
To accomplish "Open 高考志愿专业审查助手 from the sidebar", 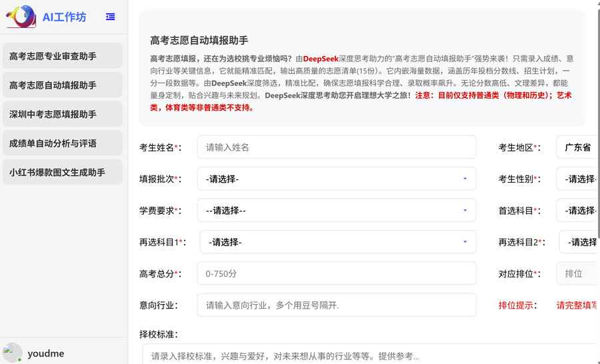I will tap(63, 56).
